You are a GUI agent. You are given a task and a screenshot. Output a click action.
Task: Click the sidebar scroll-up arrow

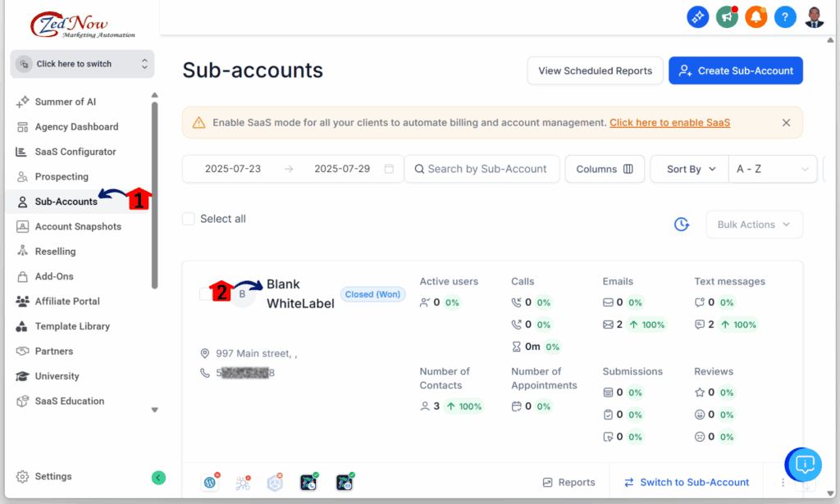click(x=155, y=95)
